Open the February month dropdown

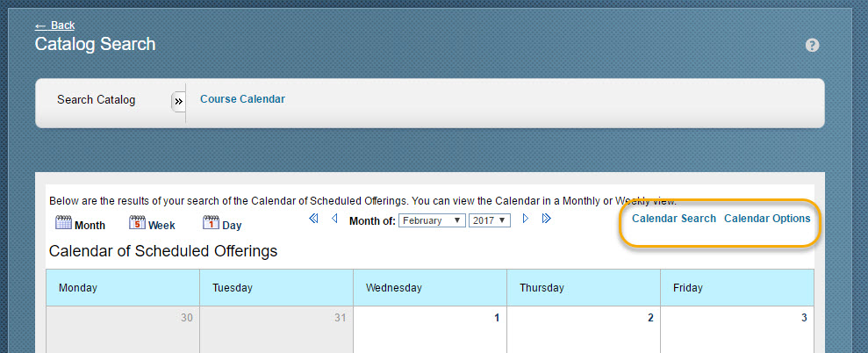[x=432, y=220]
